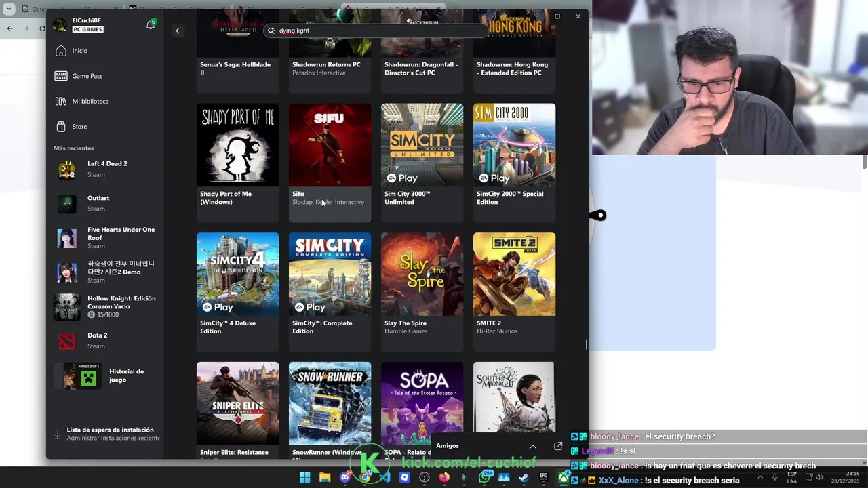
Task: Open SimCity 2000 Special Edition card
Action: pos(514,162)
